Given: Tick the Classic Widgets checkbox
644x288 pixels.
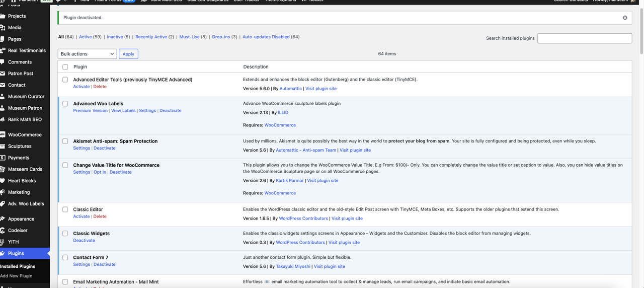Looking at the screenshot, I should (65, 234).
